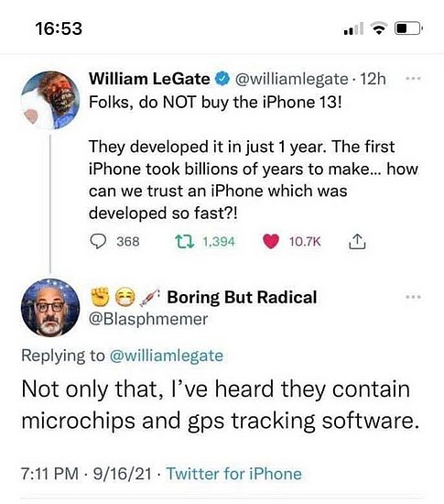
Task: Tap the reply speech bubble icon
Action: pyautogui.click(x=98, y=241)
